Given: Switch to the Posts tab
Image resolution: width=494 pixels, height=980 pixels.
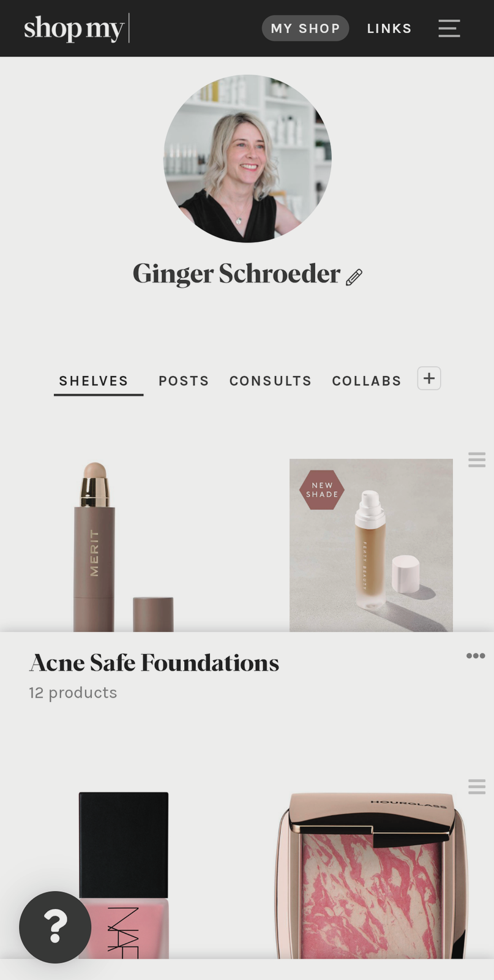Looking at the screenshot, I should coord(184,381).
